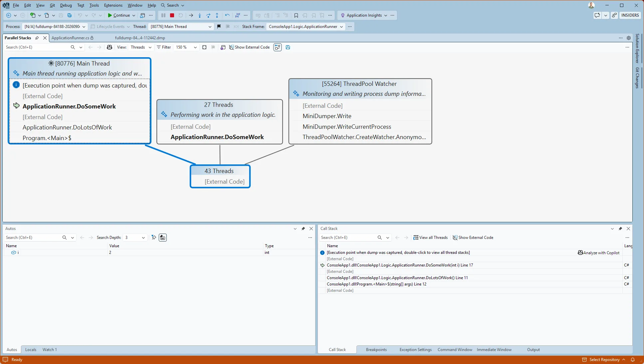Open the View Threads dropdown
The image size is (644, 364).
click(x=141, y=47)
